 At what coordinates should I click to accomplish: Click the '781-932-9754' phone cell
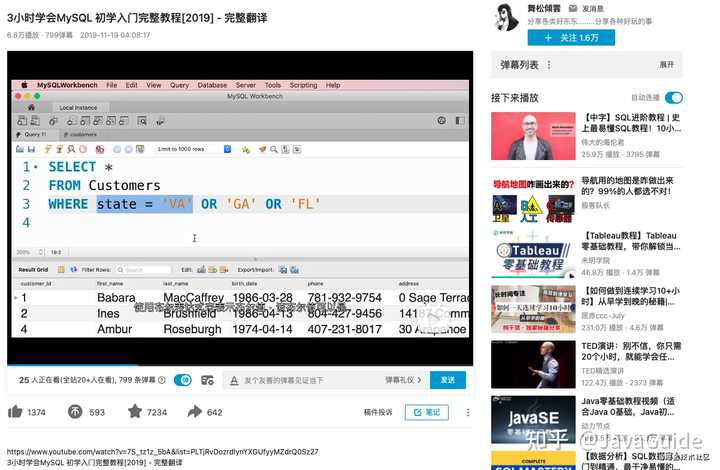pos(344,297)
